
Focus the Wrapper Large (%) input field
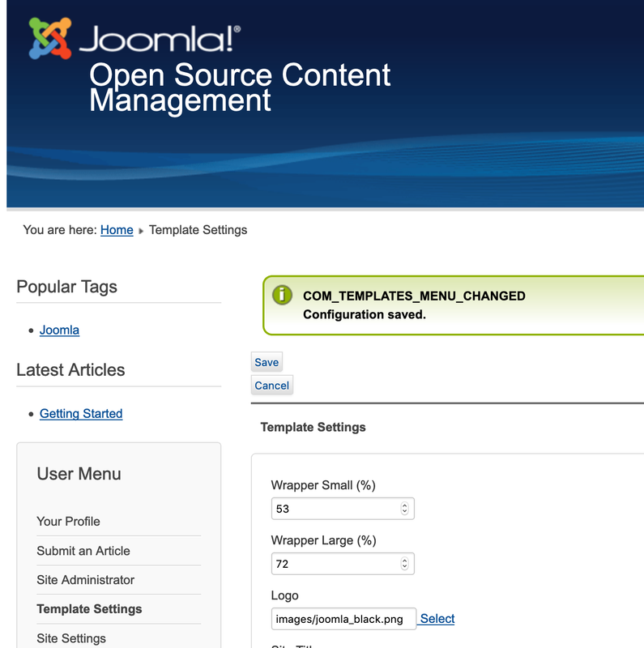point(343,564)
